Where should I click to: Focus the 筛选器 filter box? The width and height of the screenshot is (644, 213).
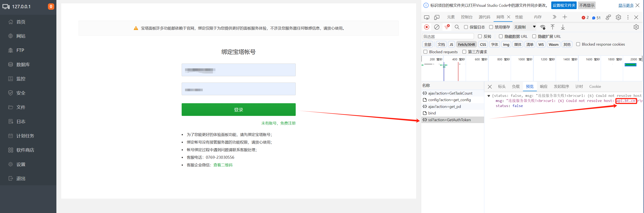(x=448, y=37)
